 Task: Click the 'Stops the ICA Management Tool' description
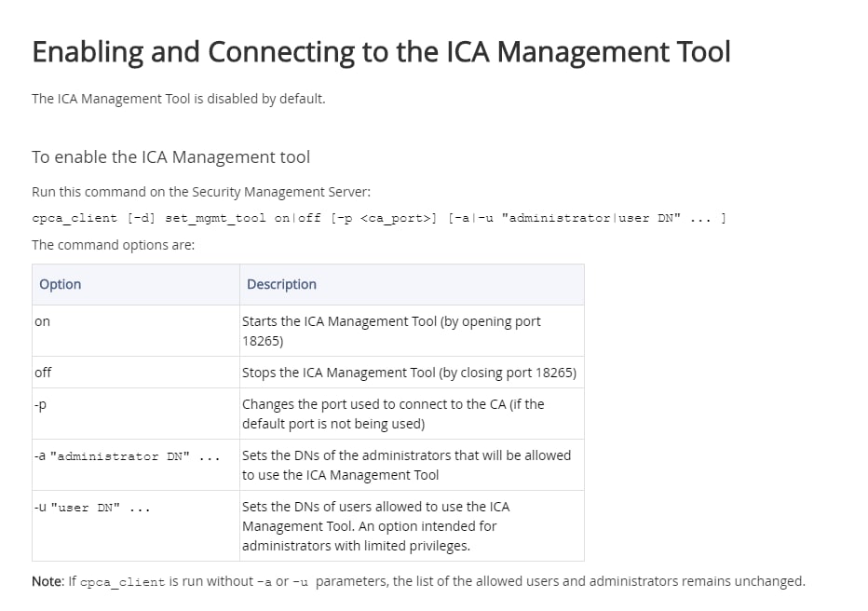click(409, 373)
